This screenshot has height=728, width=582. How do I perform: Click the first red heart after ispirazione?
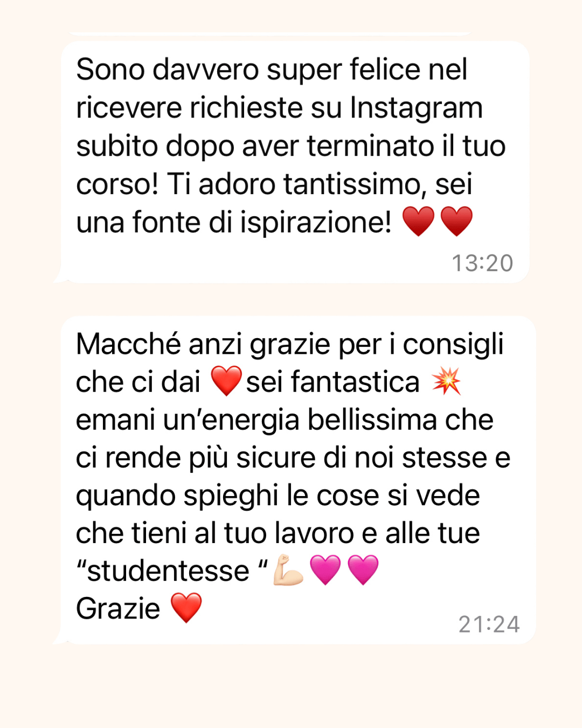pyautogui.click(x=418, y=221)
